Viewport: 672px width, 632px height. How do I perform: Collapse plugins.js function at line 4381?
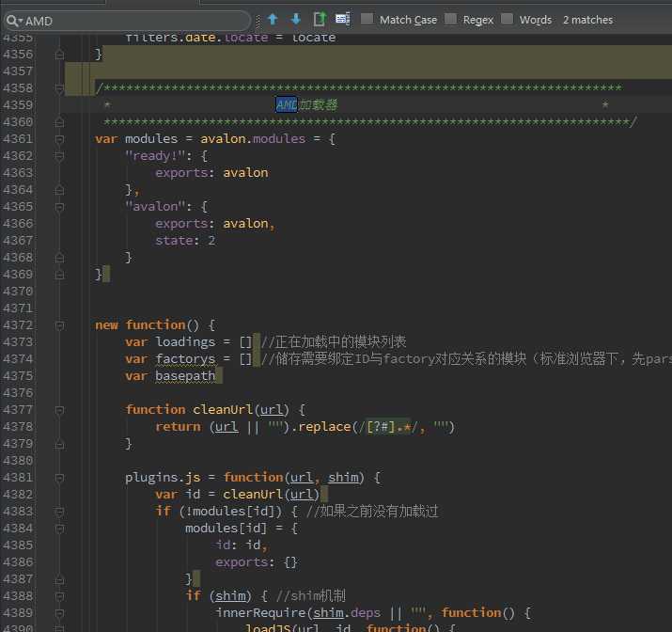pos(59,478)
